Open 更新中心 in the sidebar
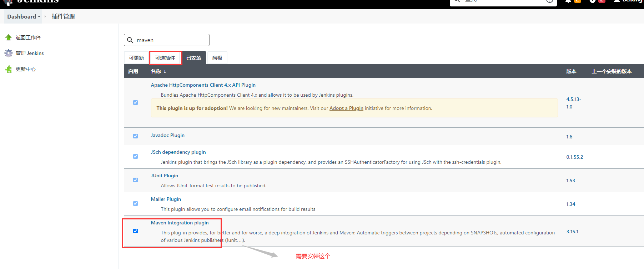 [x=26, y=69]
